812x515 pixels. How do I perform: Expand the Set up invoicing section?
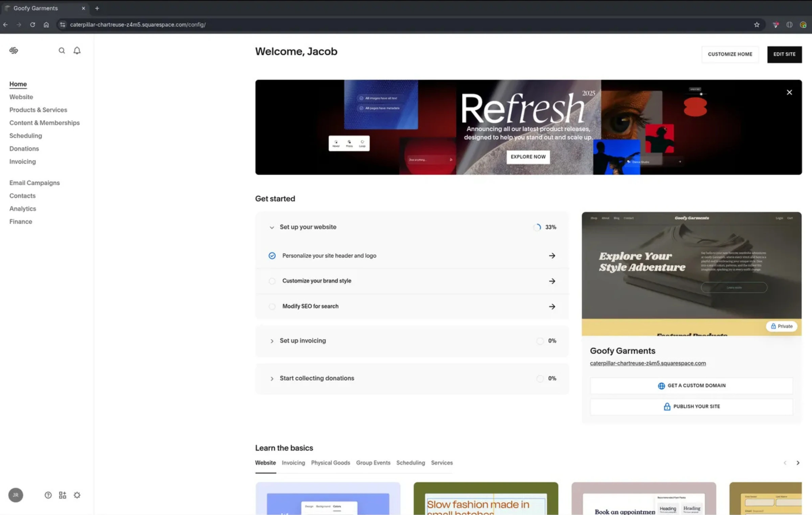[x=272, y=341]
